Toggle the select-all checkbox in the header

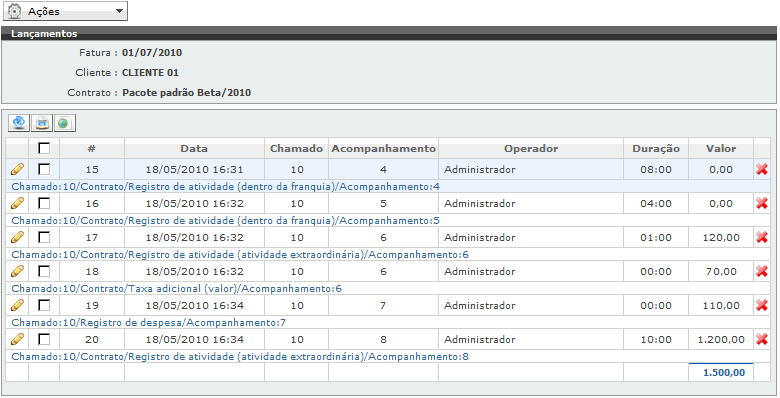point(44,148)
